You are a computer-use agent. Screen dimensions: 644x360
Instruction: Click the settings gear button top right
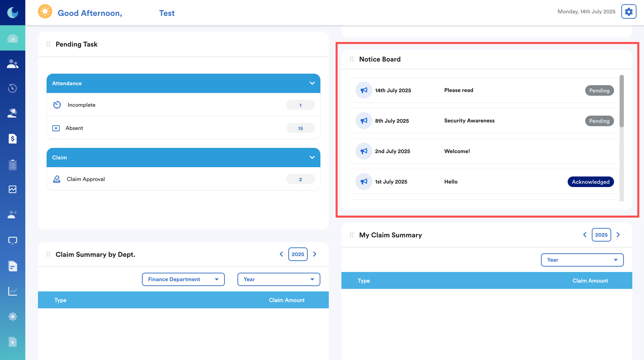click(629, 11)
